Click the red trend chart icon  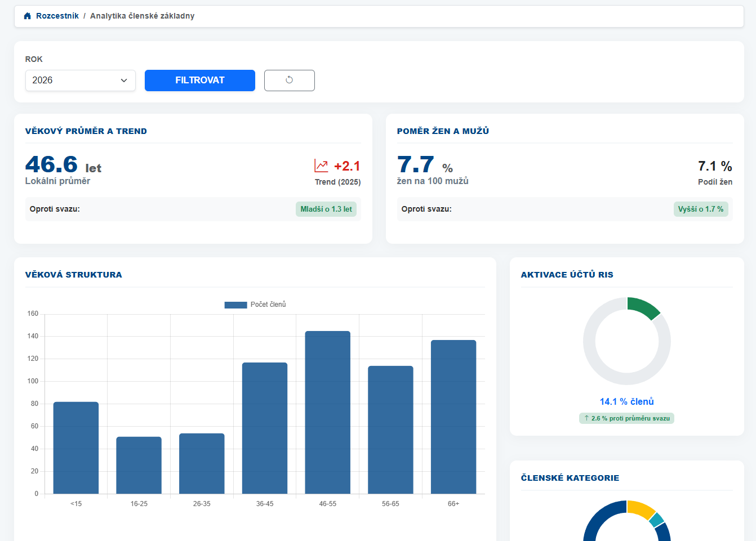click(321, 166)
